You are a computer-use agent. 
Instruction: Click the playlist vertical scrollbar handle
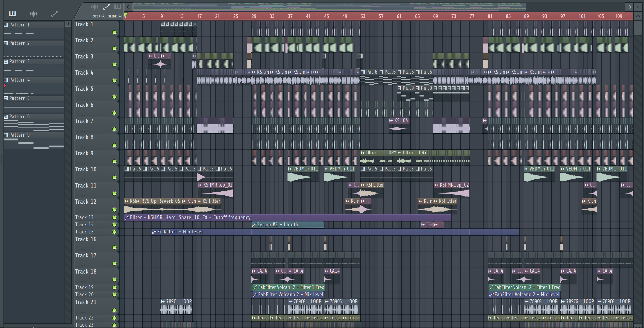pyautogui.click(x=638, y=28)
